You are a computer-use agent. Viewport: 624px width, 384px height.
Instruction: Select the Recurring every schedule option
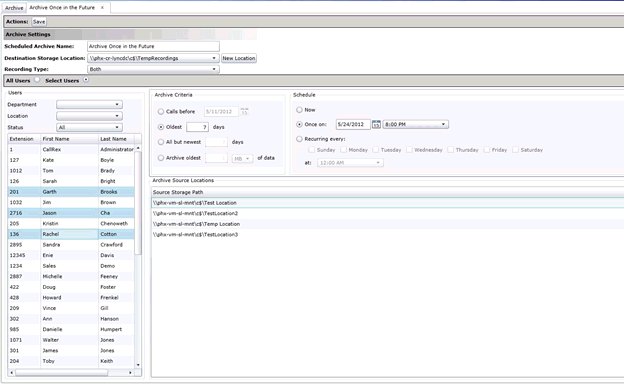[x=299, y=139]
